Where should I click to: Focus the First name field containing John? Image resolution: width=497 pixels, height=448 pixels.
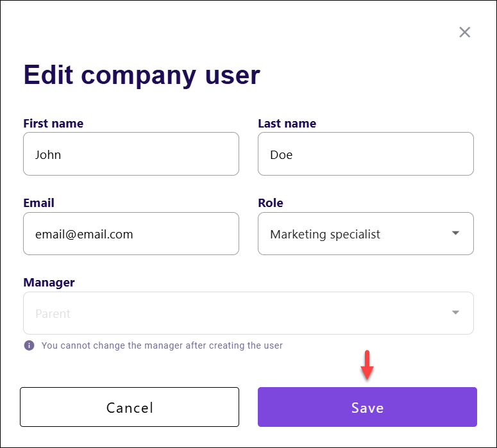(x=131, y=154)
